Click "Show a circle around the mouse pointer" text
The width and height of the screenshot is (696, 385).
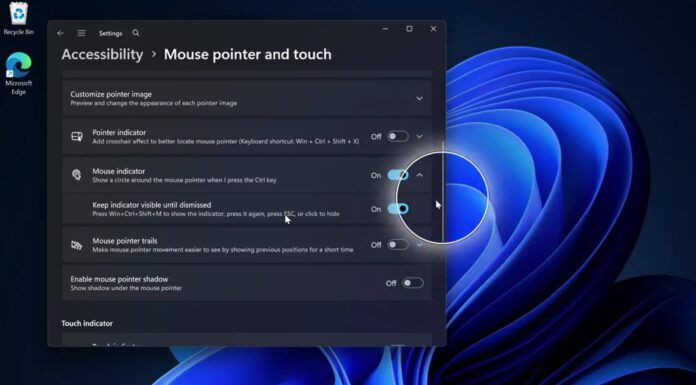[184, 180]
